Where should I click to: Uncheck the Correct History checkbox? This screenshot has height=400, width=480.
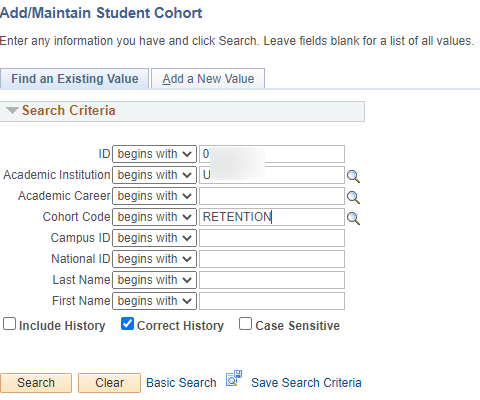[127, 324]
